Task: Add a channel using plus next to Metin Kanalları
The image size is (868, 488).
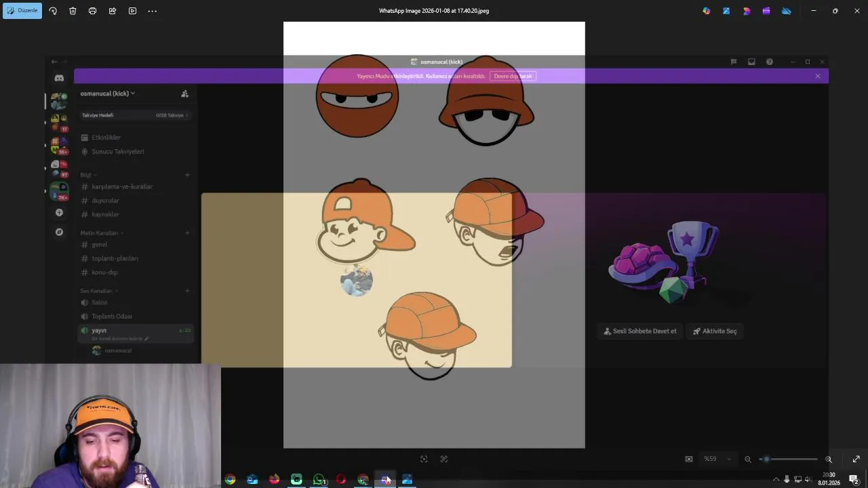Action: [188, 233]
